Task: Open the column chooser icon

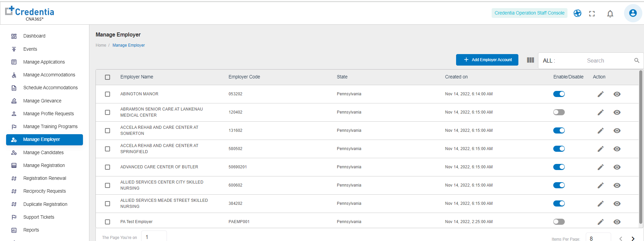Action: click(x=530, y=60)
